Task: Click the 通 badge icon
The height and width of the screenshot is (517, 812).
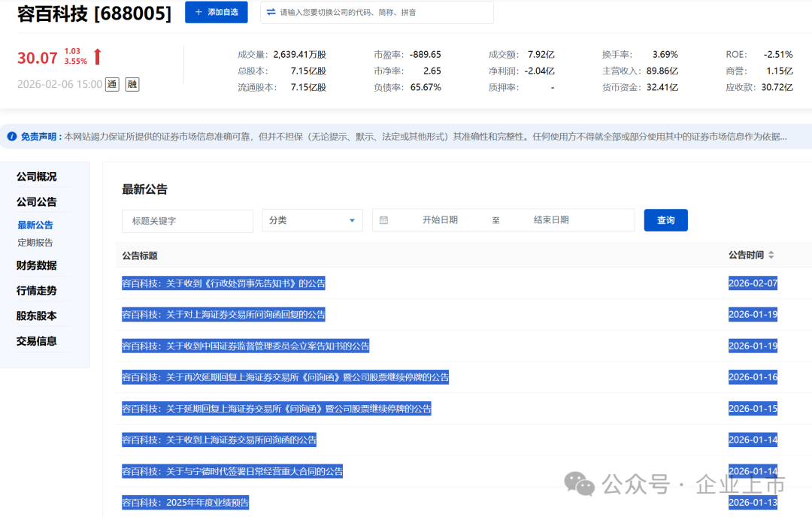Action: tap(112, 84)
